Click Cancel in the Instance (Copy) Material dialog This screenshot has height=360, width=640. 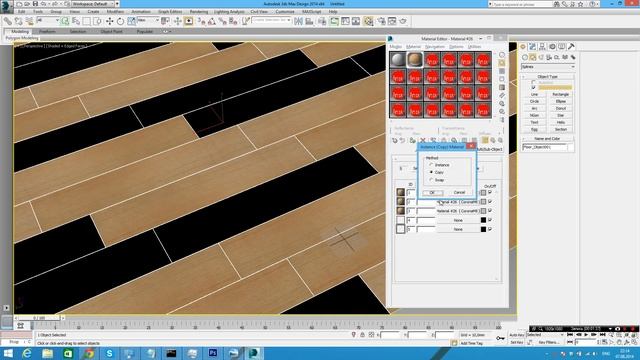pyautogui.click(x=459, y=192)
